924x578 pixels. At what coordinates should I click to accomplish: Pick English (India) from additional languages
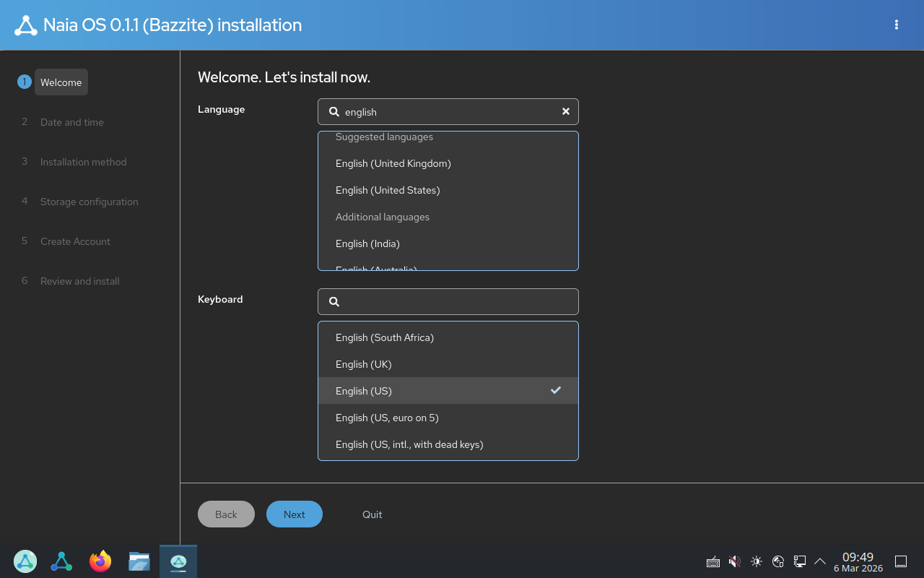tap(367, 243)
